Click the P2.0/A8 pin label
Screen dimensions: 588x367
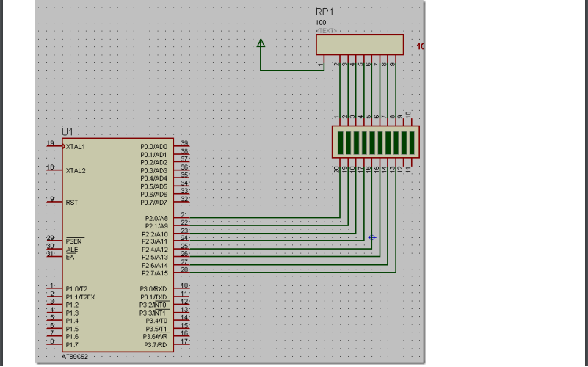(x=156, y=218)
